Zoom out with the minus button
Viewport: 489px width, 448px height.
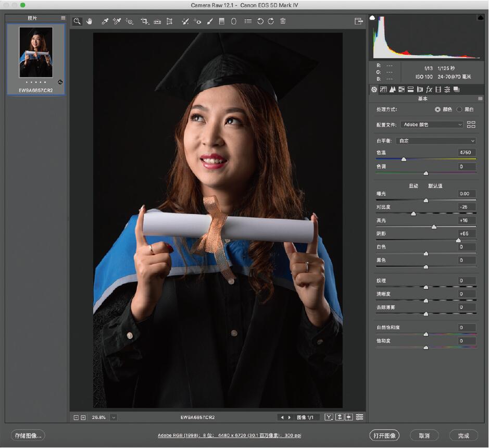76,417
